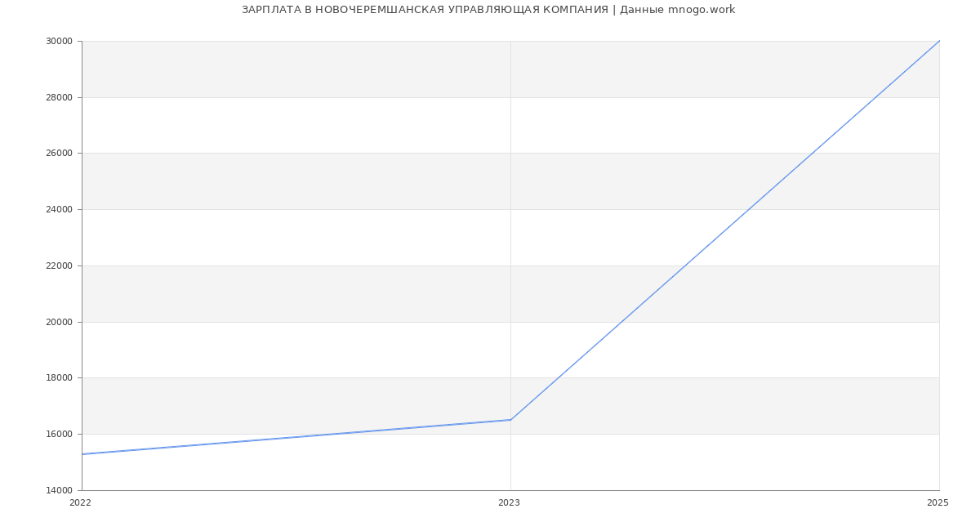The height and width of the screenshot is (531, 980).
Task: Click the line's end point at 2025
Action: (939, 41)
